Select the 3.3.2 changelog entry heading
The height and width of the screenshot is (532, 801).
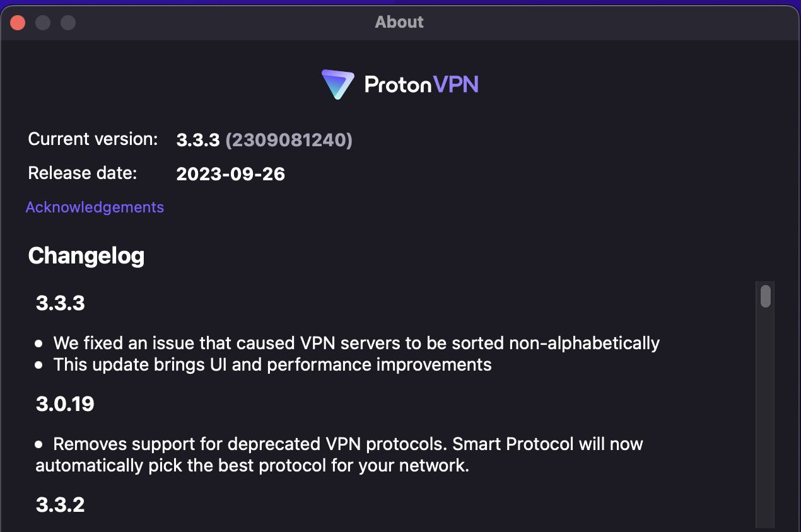coord(60,505)
